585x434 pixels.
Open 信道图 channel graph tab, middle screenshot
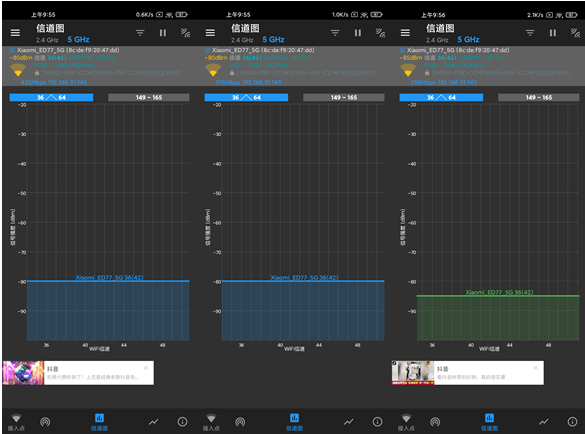point(294,422)
